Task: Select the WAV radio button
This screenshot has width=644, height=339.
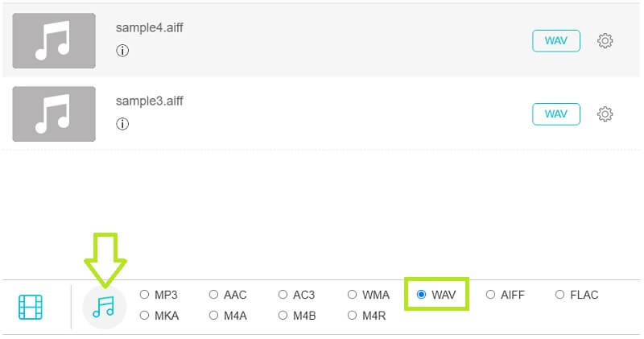Action: (422, 295)
